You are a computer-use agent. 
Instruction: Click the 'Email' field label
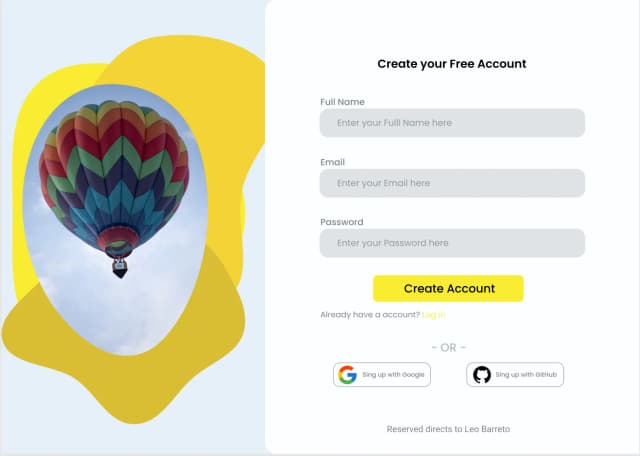[333, 162]
